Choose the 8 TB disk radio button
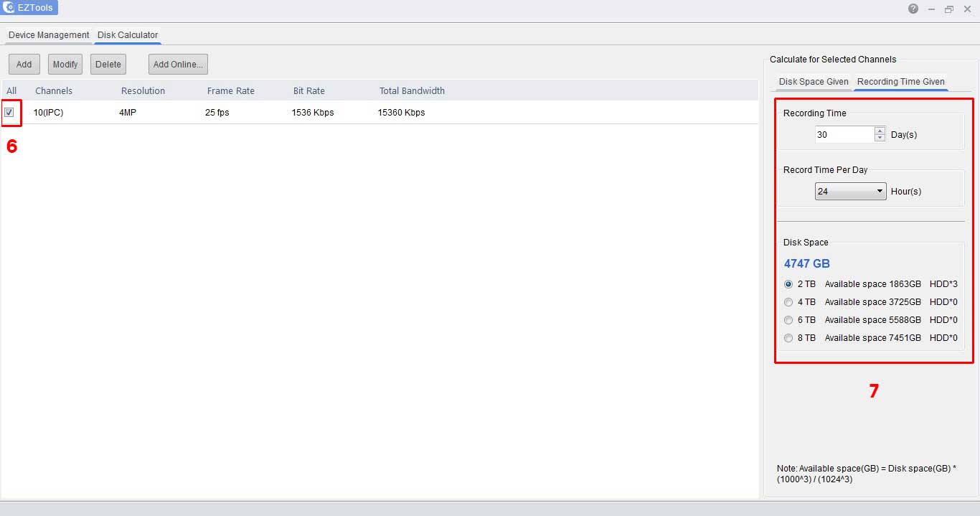The image size is (980, 516). tap(788, 338)
